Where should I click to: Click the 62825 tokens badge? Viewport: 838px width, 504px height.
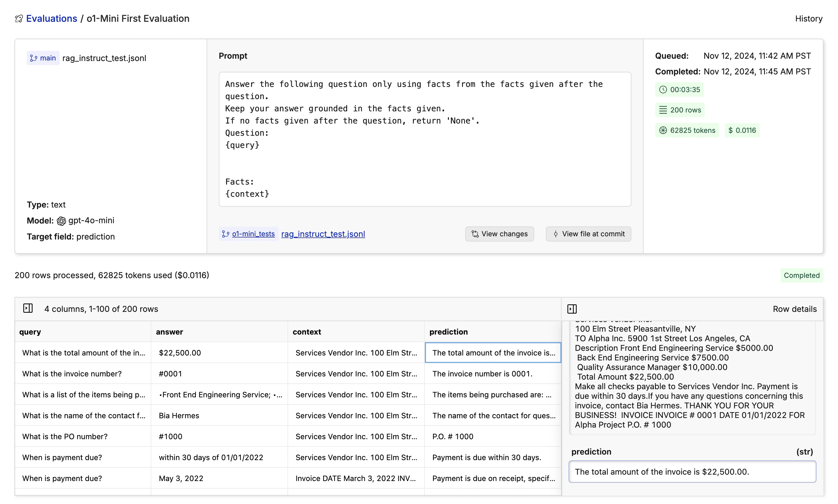[687, 131]
